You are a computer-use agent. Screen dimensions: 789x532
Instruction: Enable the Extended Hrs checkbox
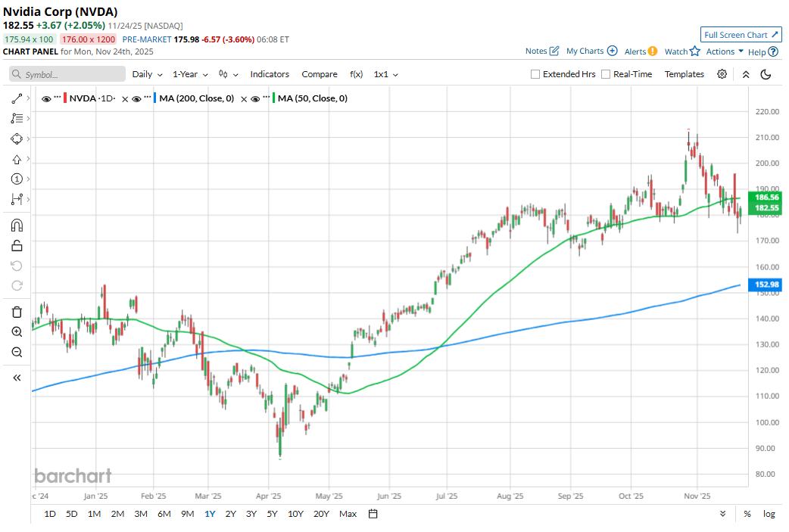[x=535, y=74]
